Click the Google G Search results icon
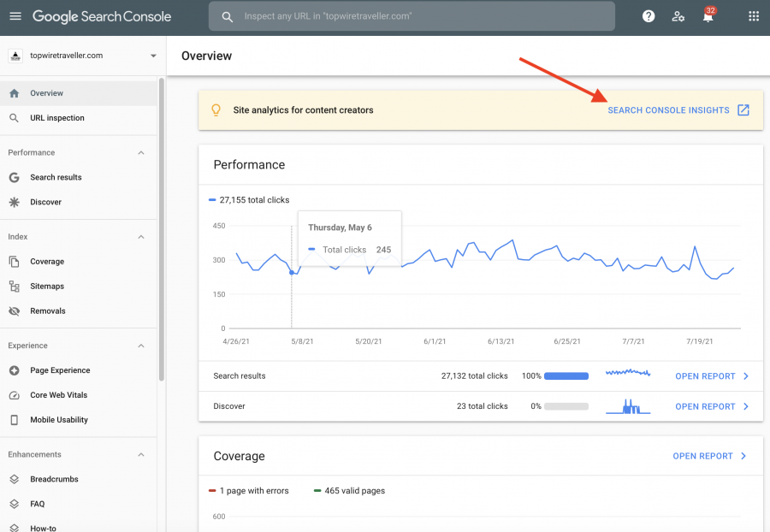770x532 pixels. tap(15, 177)
